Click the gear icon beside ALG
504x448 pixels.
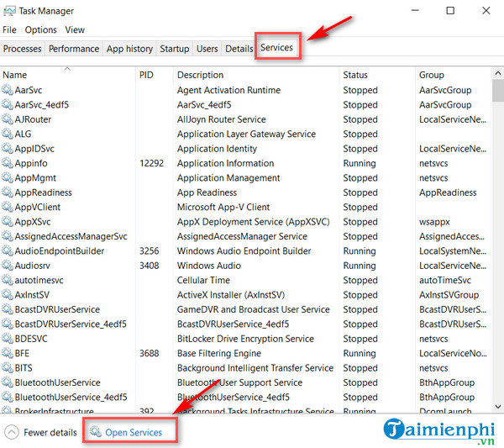(x=8, y=134)
